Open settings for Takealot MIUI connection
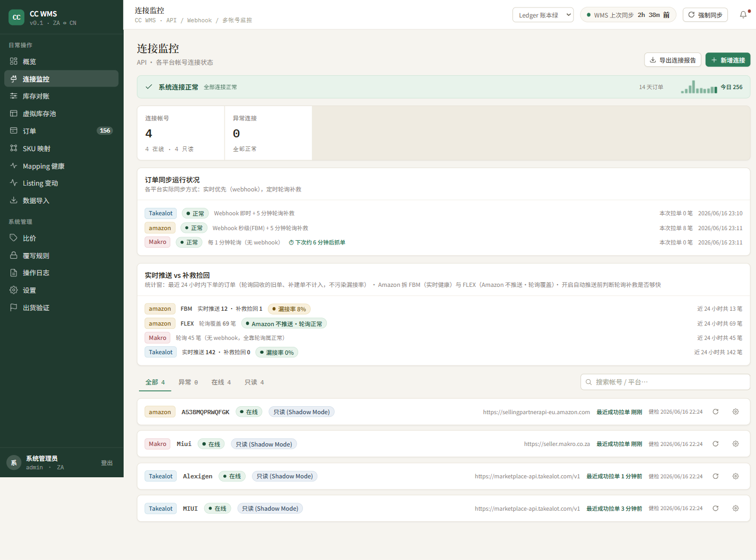Image resolution: width=756 pixels, height=560 pixels. (x=735, y=508)
